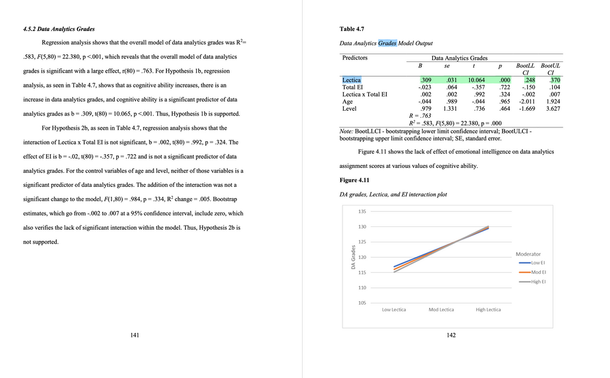The height and width of the screenshot is (378, 610).
Task: Click the "Figure 4.11" bold label
Action: pos(354,180)
